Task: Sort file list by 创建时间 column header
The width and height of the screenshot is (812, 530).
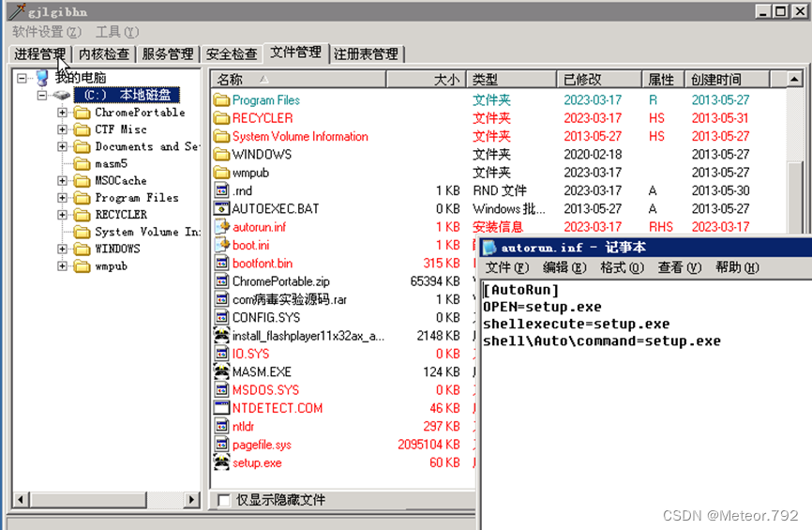Action: pos(727,80)
